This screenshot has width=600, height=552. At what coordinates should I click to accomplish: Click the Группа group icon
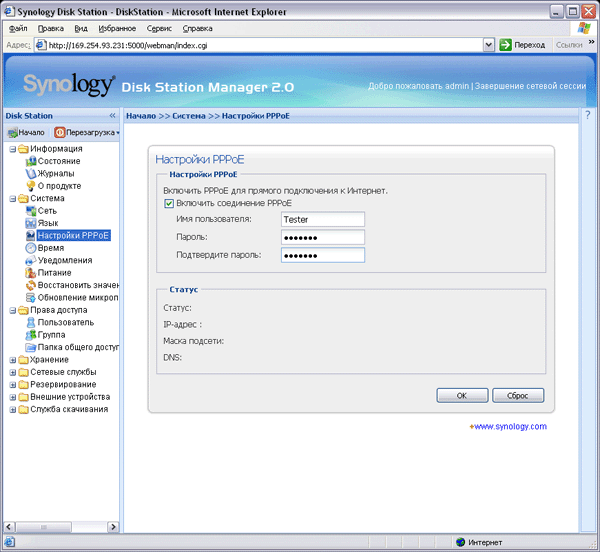pos(31,335)
